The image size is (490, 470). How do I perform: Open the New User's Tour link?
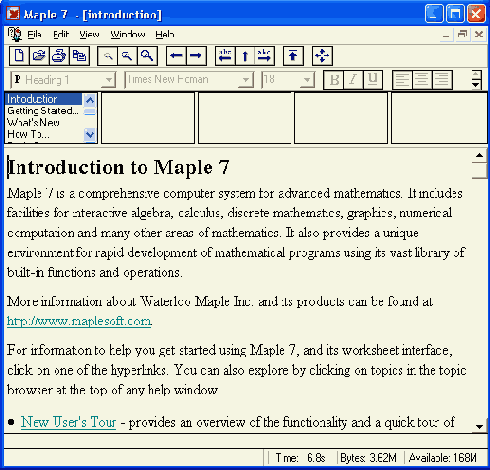(x=68, y=422)
